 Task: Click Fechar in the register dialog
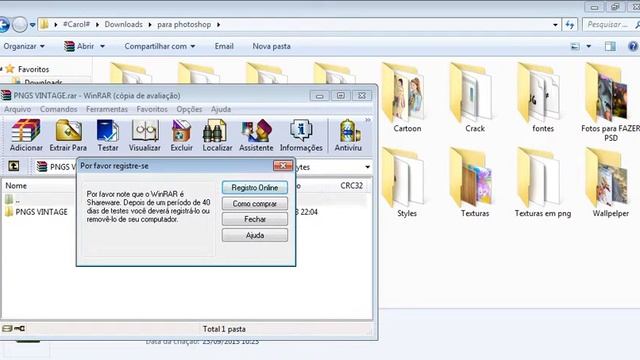255,219
